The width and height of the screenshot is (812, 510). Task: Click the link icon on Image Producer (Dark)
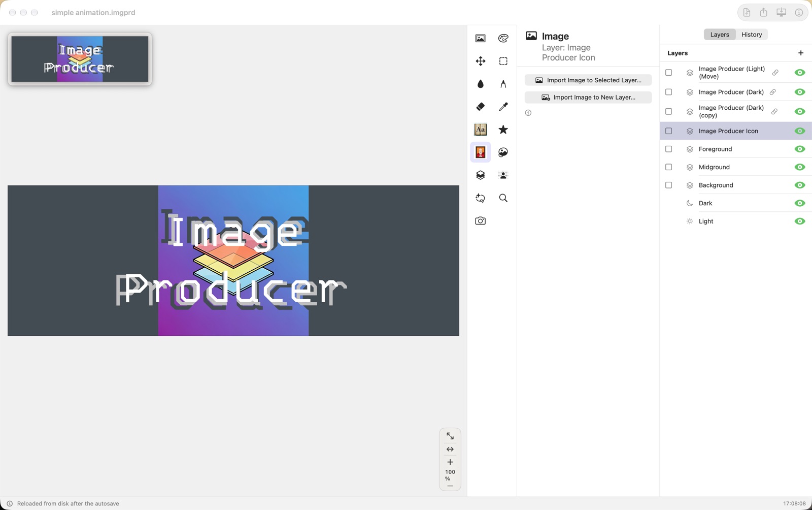(x=772, y=92)
